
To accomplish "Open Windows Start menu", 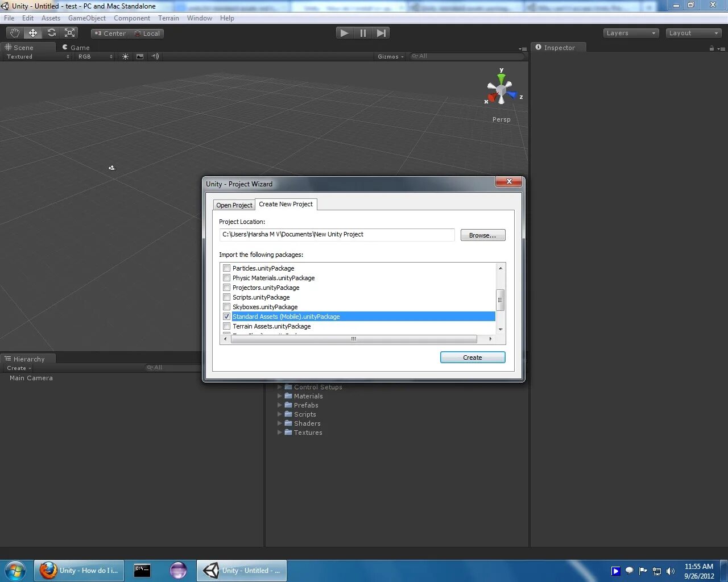I will [x=15, y=571].
